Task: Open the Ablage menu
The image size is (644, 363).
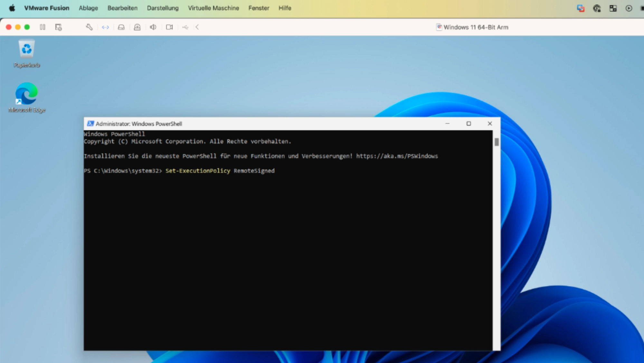Action: click(x=88, y=8)
